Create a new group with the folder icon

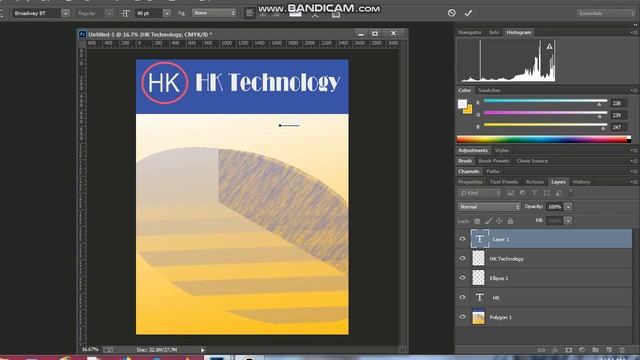(x=596, y=350)
